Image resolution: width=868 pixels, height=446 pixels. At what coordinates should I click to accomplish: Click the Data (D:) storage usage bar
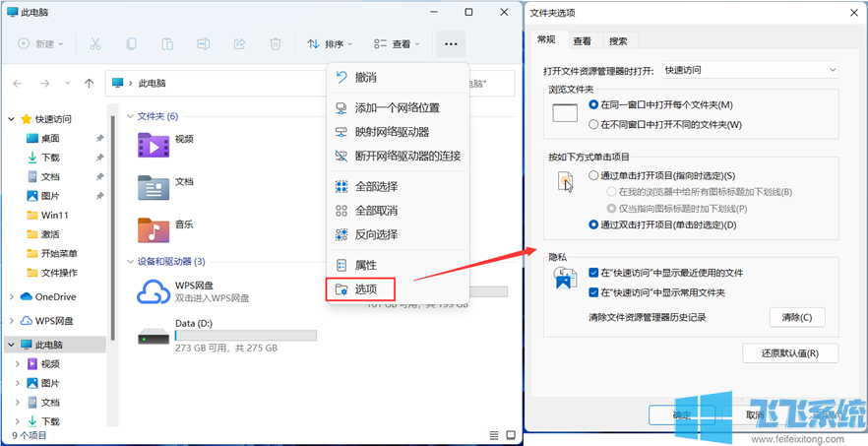[x=245, y=336]
